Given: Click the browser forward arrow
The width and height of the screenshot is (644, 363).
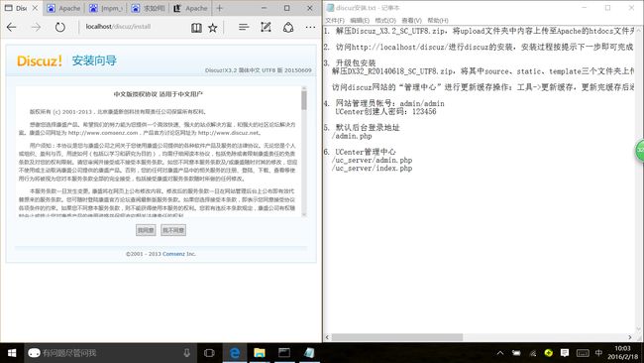Looking at the screenshot, I should [x=36, y=27].
